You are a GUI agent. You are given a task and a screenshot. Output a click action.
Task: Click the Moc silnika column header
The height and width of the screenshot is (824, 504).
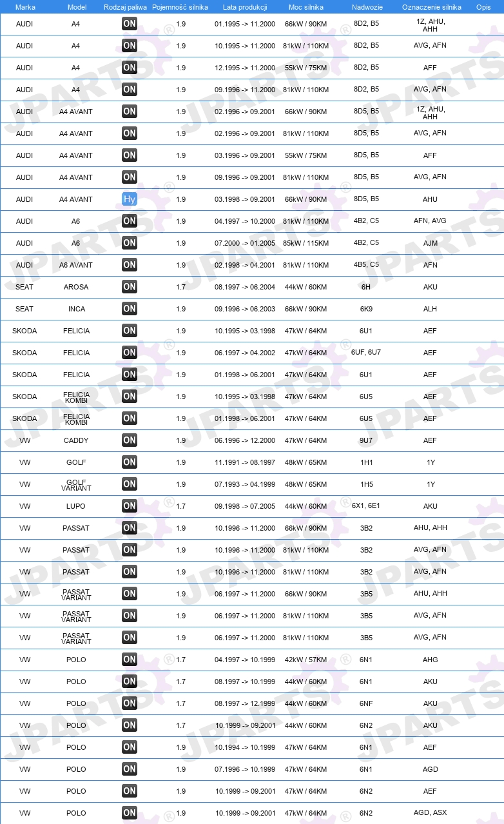click(305, 7)
